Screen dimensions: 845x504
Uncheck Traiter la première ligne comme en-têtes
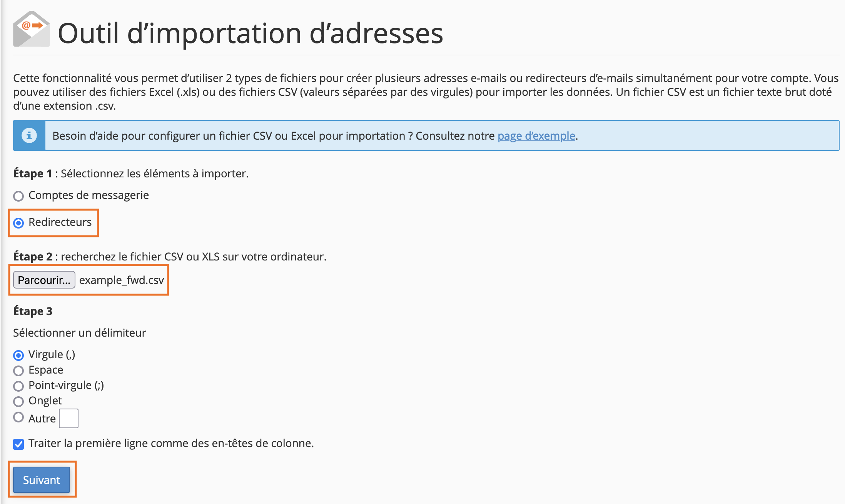(18, 444)
